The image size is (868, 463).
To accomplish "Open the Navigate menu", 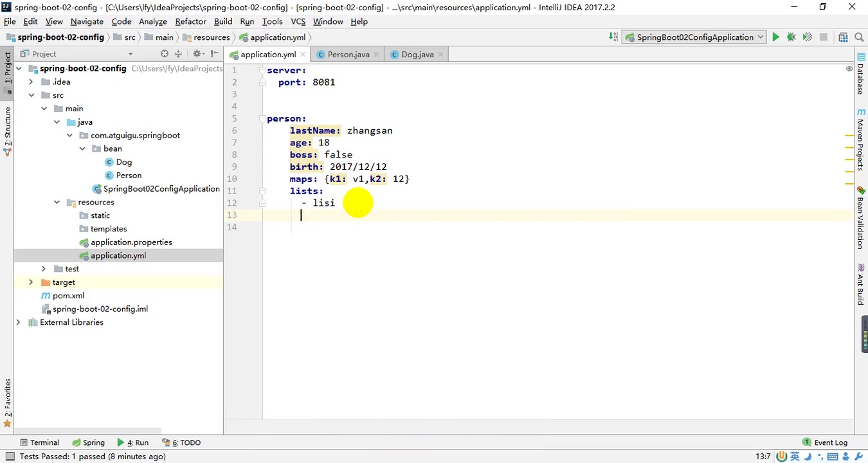I will tap(87, 21).
